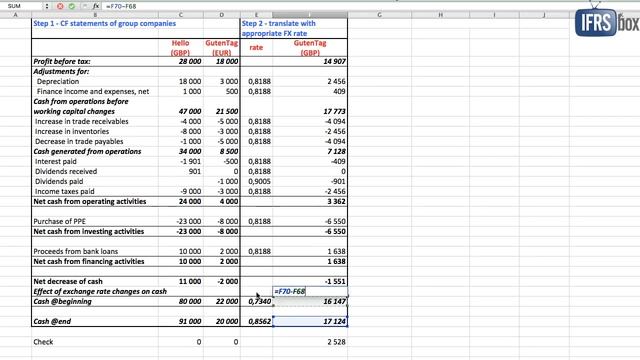Select column H header
The width and height of the screenshot is (640, 360).
coord(440,15)
